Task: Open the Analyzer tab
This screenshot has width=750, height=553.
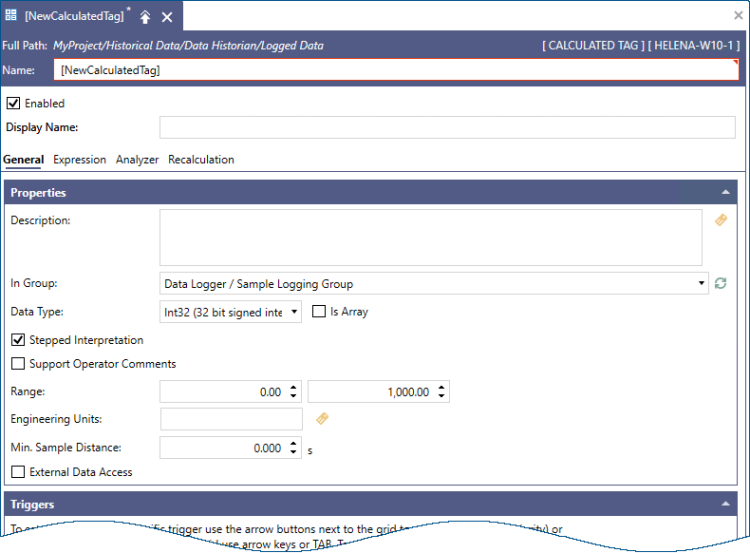Action: pyautogui.click(x=137, y=160)
